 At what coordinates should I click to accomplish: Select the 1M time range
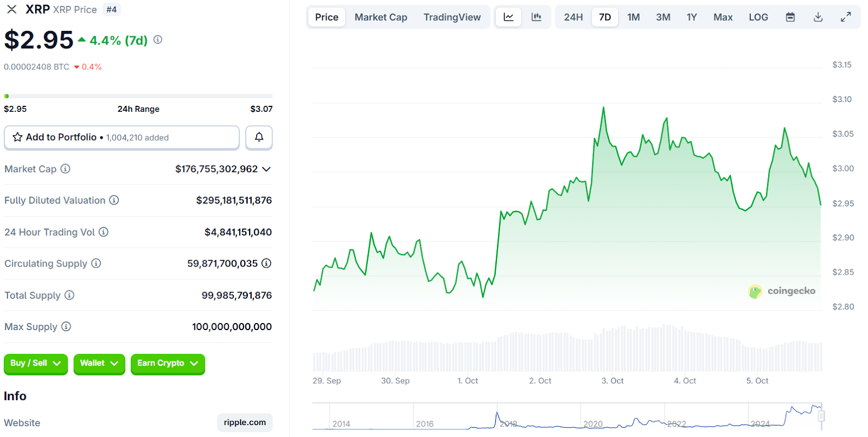click(x=633, y=17)
